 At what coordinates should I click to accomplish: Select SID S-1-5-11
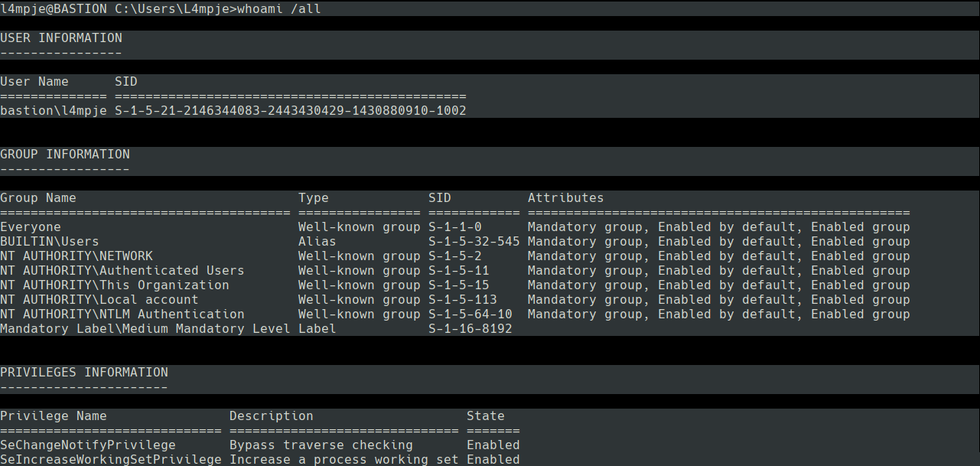[x=459, y=271]
